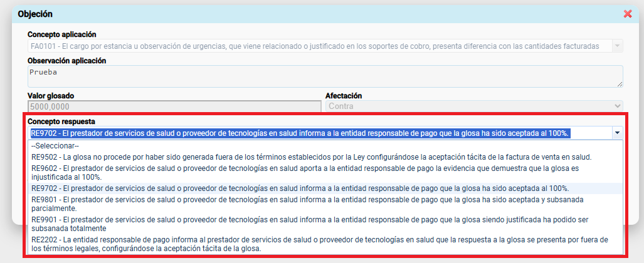Close the Objeción dialog with red X
The image size is (644, 263).
[628, 14]
